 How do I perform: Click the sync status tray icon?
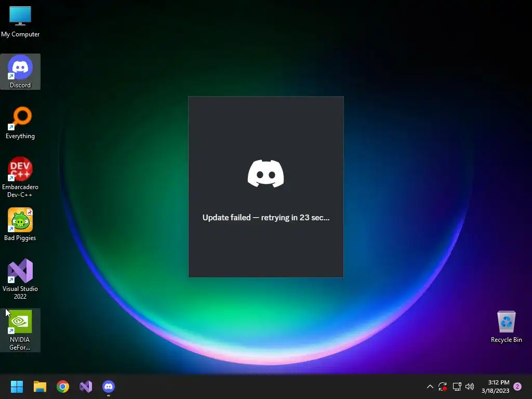click(x=443, y=387)
